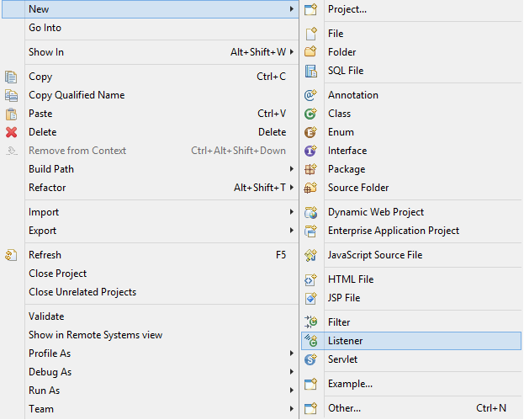Click the red Delete icon

click(12, 132)
